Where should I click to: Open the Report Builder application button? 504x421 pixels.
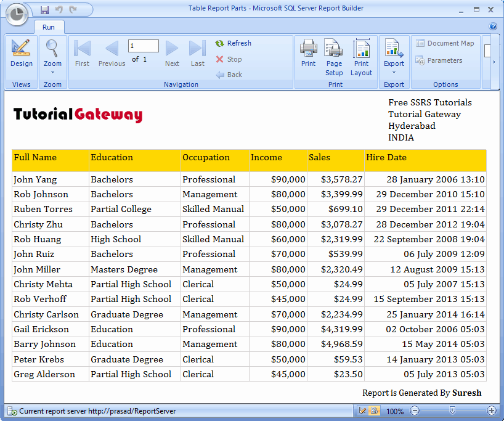coord(18,15)
